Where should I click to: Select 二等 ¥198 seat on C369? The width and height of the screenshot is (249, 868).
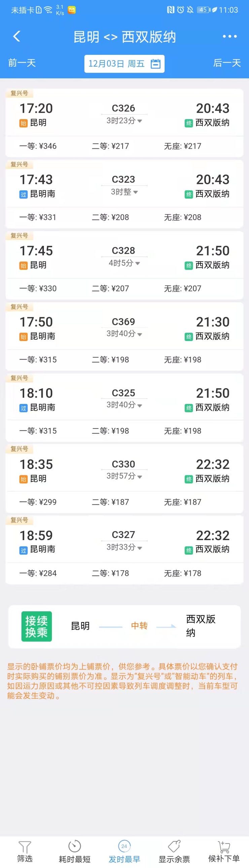tap(110, 360)
